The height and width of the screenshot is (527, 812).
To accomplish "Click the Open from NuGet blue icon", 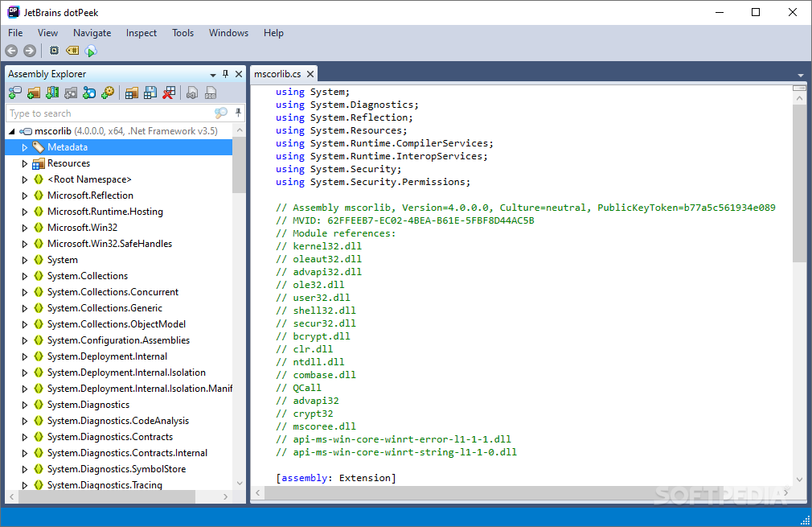I will pos(89,93).
